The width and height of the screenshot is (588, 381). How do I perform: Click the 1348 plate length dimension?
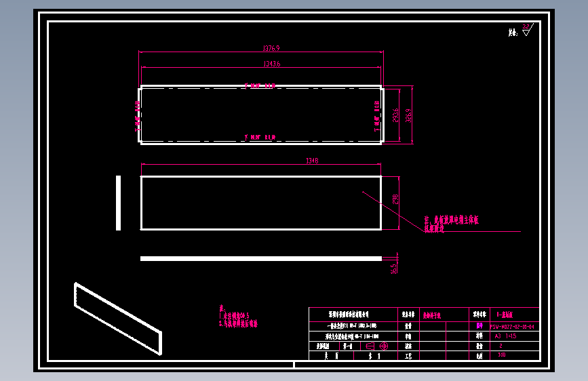(312, 161)
